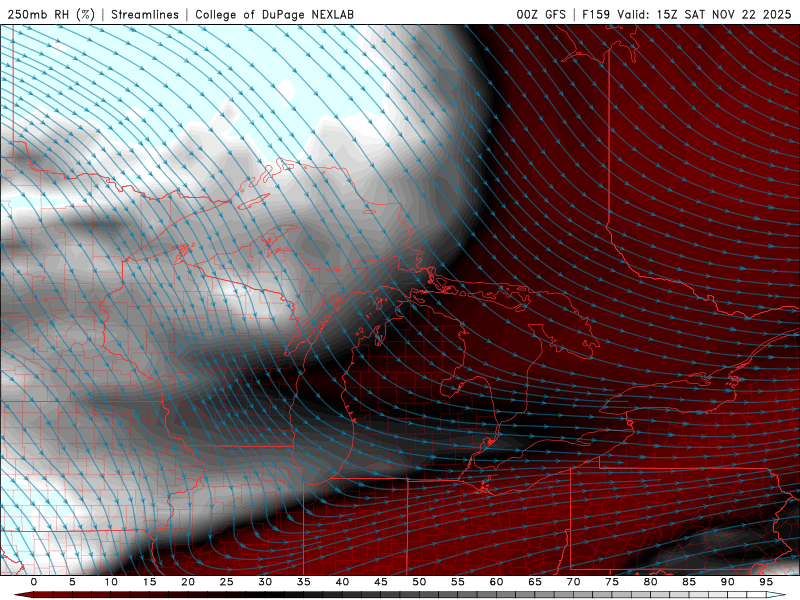Click the "45" value on the color scale
This screenshot has height=600, width=800.
pos(381,582)
